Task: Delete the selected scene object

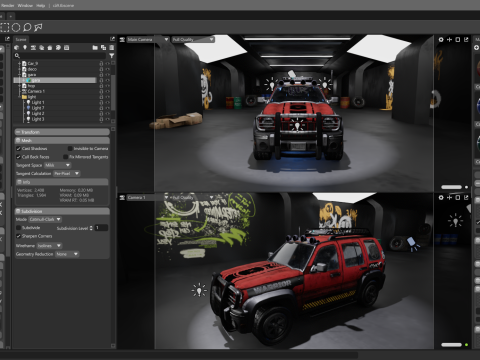Action: pyautogui.click(x=112, y=48)
